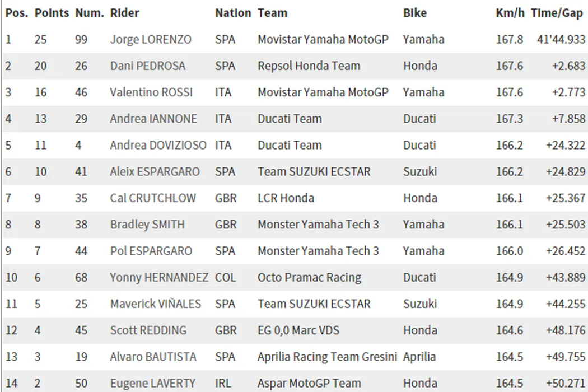
Task: Select Maverick VIÑALES rider link
Action: coord(155,304)
